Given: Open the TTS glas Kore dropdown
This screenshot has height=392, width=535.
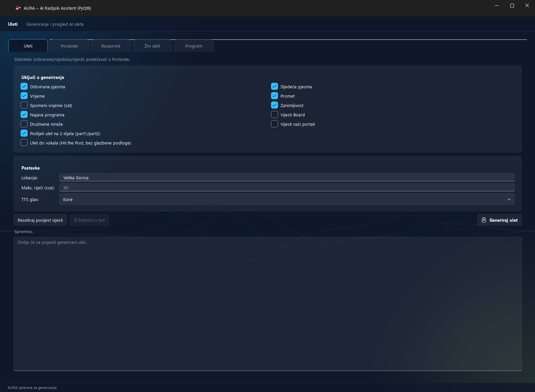Looking at the screenshot, I should point(287,199).
